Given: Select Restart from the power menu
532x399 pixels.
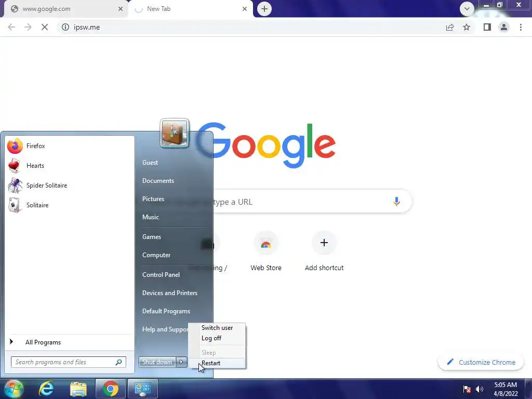Looking at the screenshot, I should 217,363.
